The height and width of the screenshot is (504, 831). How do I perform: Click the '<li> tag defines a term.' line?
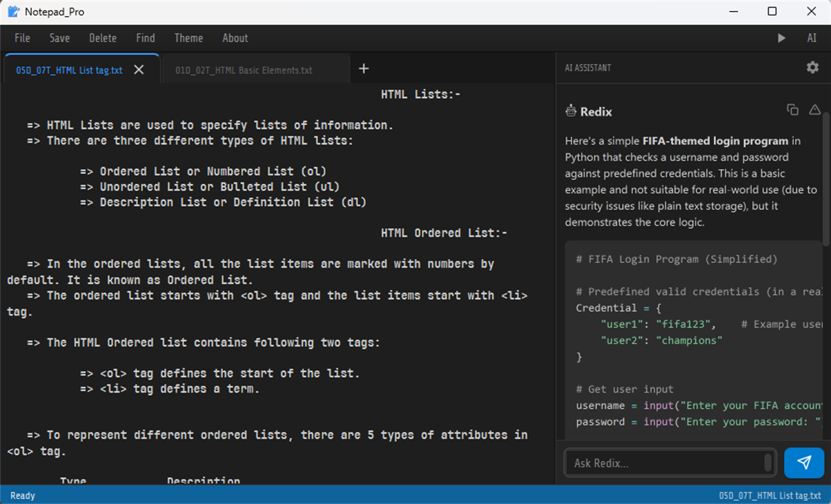coord(170,389)
